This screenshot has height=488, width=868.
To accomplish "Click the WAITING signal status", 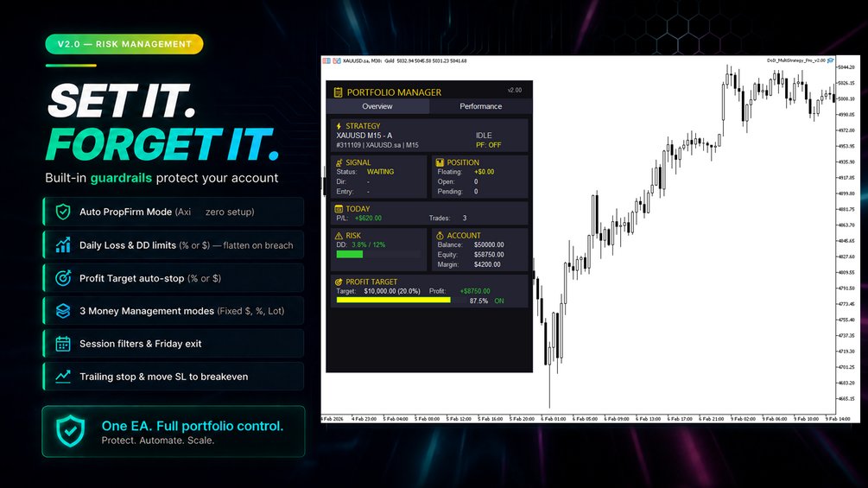I will pyautogui.click(x=380, y=172).
